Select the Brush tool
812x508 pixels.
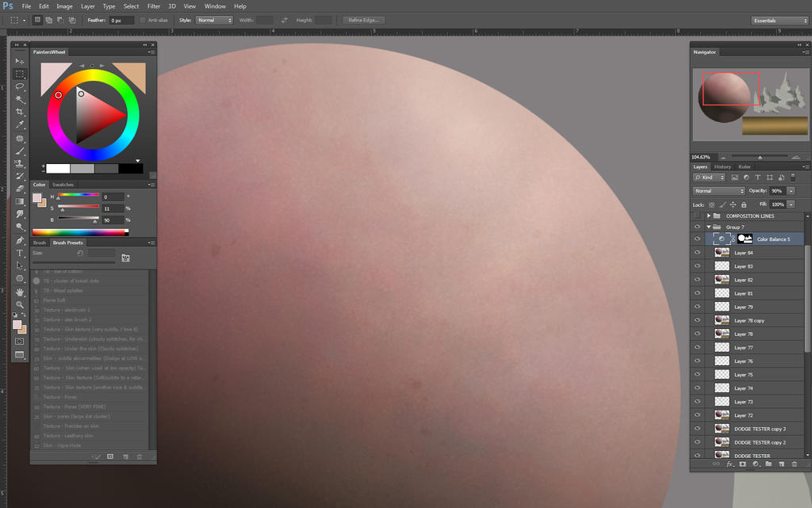pyautogui.click(x=20, y=151)
